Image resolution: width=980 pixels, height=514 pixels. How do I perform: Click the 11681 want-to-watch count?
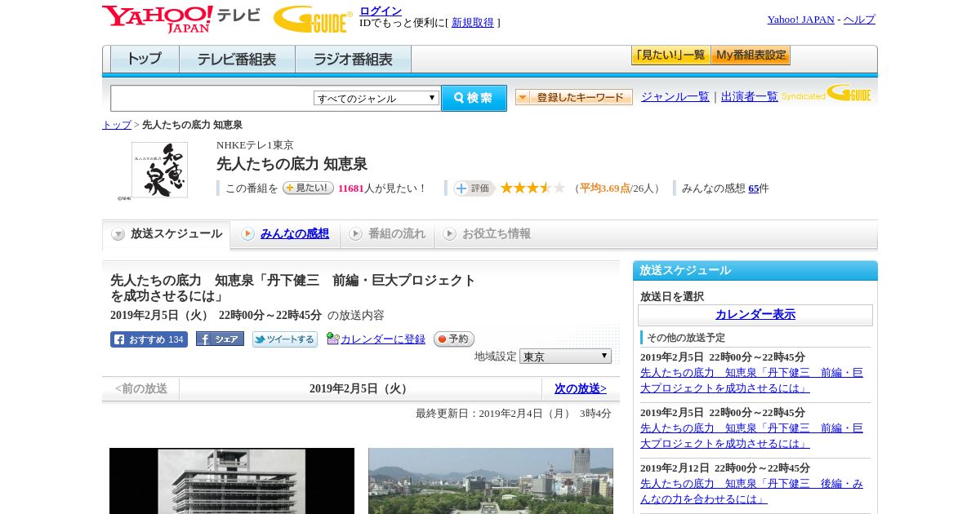(351, 188)
